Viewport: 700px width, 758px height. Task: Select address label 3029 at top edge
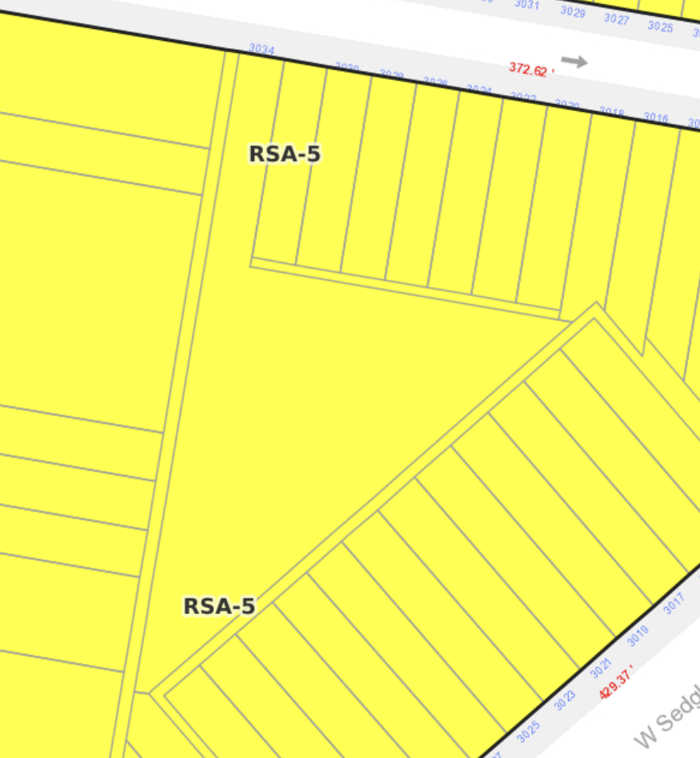pos(572,12)
